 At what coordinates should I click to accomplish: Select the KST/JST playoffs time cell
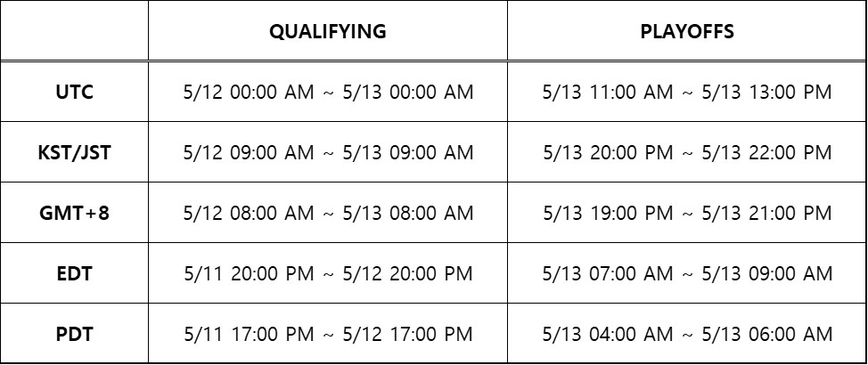(686, 152)
